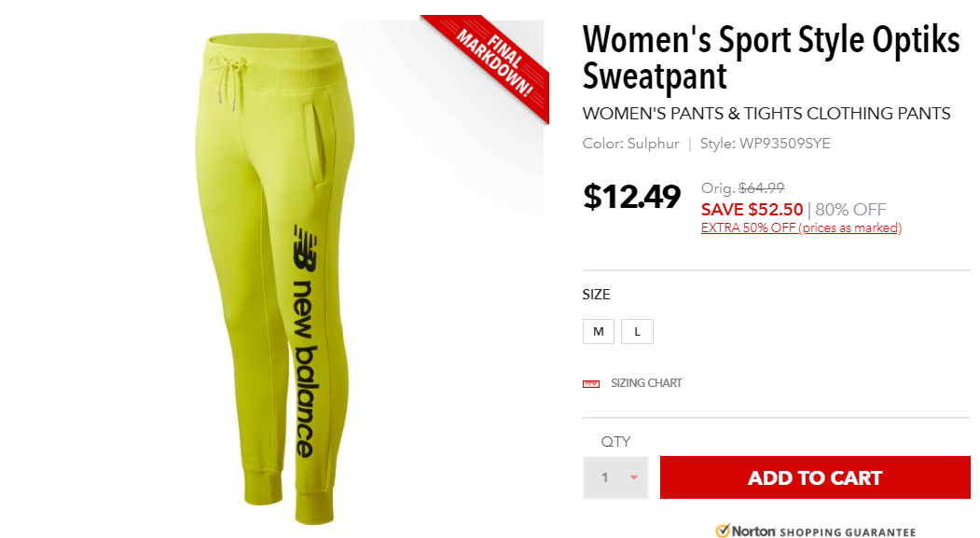Open the QTY quantity dropdown
Image resolution: width=980 pixels, height=538 pixels.
coord(615,478)
